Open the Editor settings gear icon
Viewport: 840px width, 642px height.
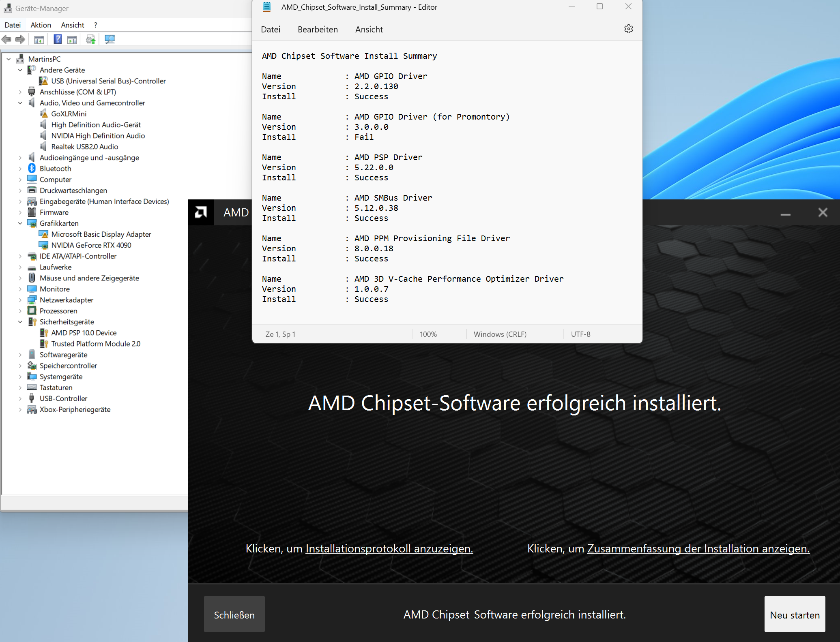(628, 29)
